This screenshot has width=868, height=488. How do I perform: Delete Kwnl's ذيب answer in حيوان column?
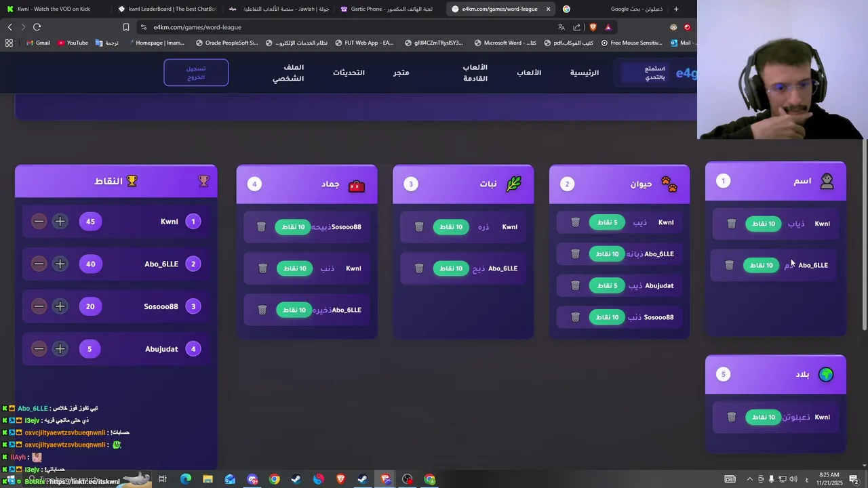pos(575,222)
